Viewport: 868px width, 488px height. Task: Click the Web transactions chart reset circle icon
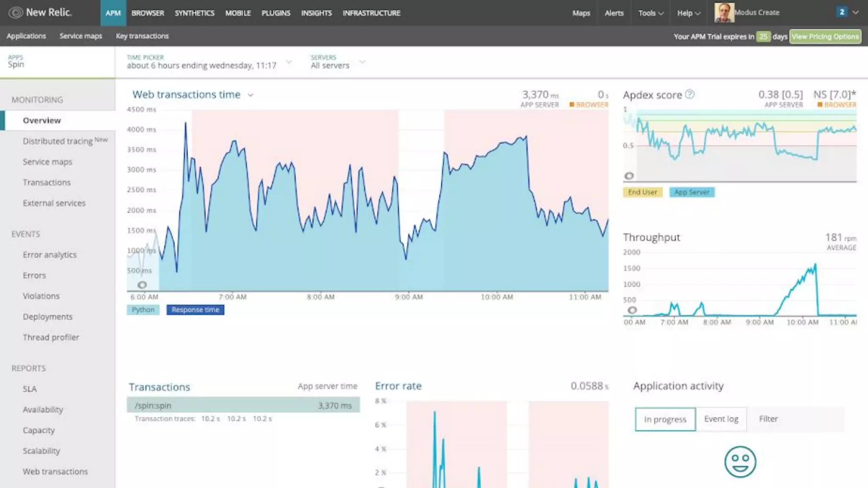point(142,285)
